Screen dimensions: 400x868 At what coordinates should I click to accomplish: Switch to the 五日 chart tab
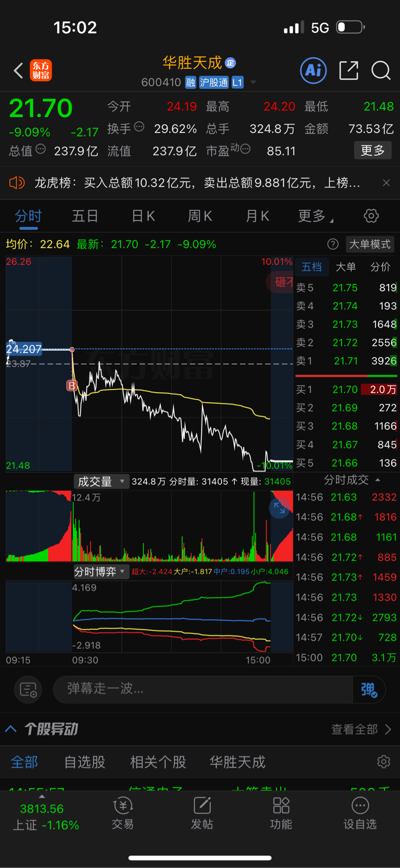85,216
